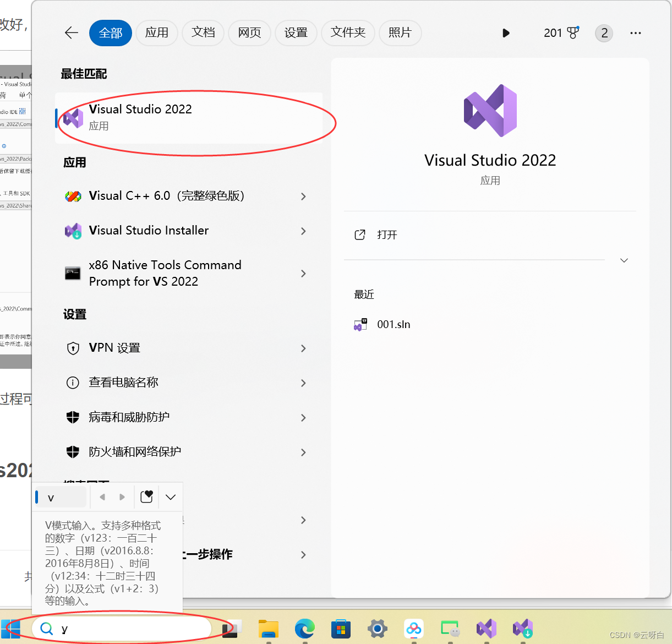Open Visual Studio 2022 best match result
The width and height of the screenshot is (672, 644).
point(189,118)
